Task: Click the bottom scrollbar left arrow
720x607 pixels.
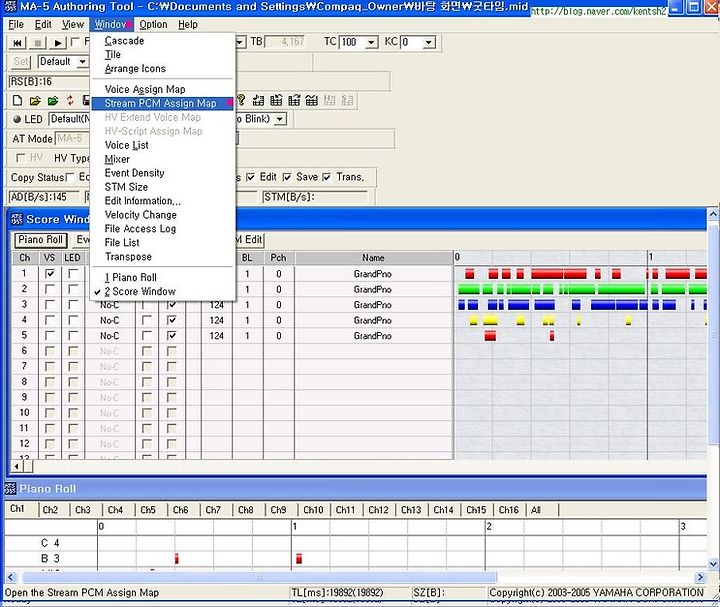Action: click(x=11, y=577)
